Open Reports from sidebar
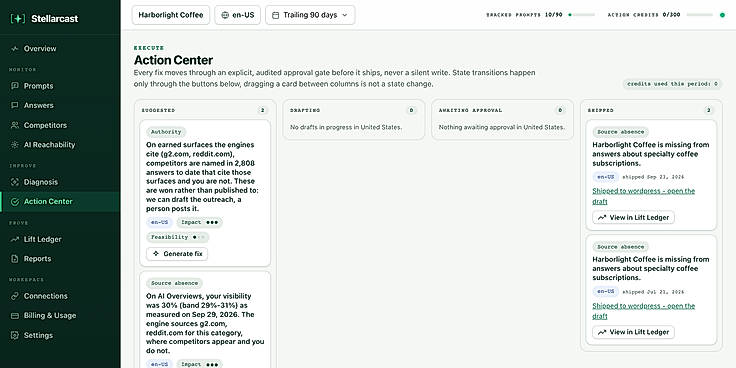736x368 pixels. (60, 259)
